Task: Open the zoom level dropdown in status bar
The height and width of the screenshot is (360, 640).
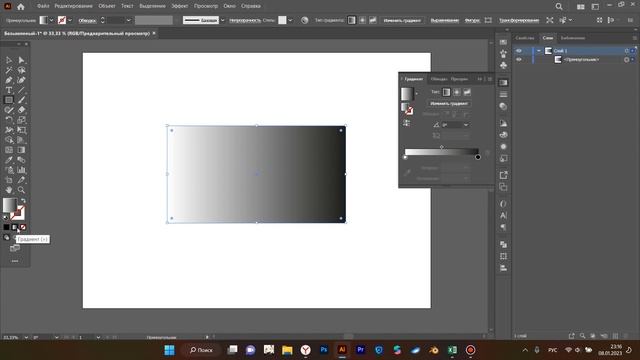Action: [26, 338]
